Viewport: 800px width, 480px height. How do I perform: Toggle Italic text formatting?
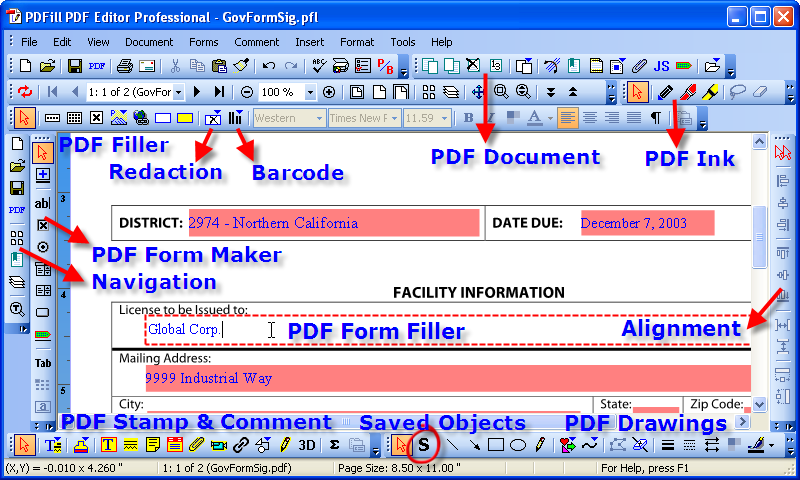(490, 118)
